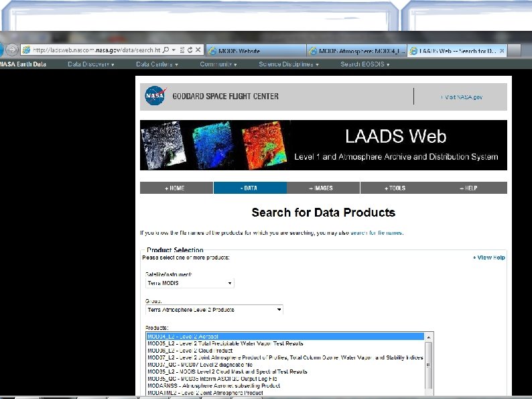This screenshot has width=532, height=399.
Task: Expand the Science Disciplines menu
Action: (288, 64)
